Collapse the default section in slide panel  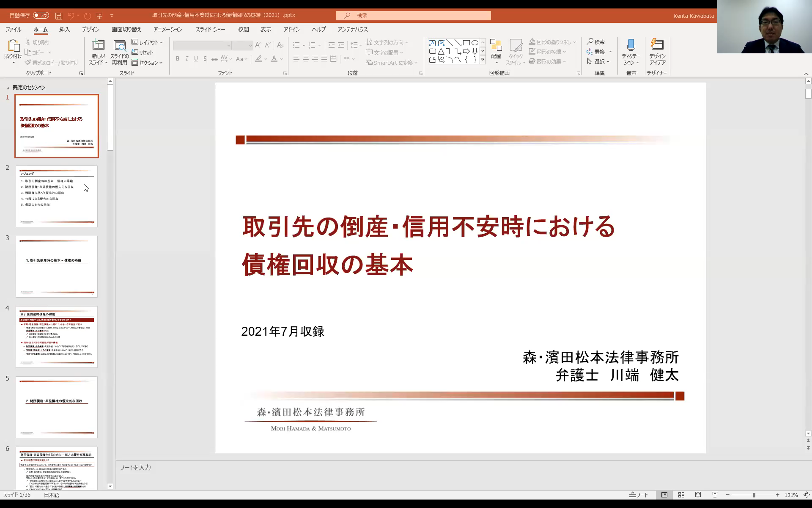point(8,88)
